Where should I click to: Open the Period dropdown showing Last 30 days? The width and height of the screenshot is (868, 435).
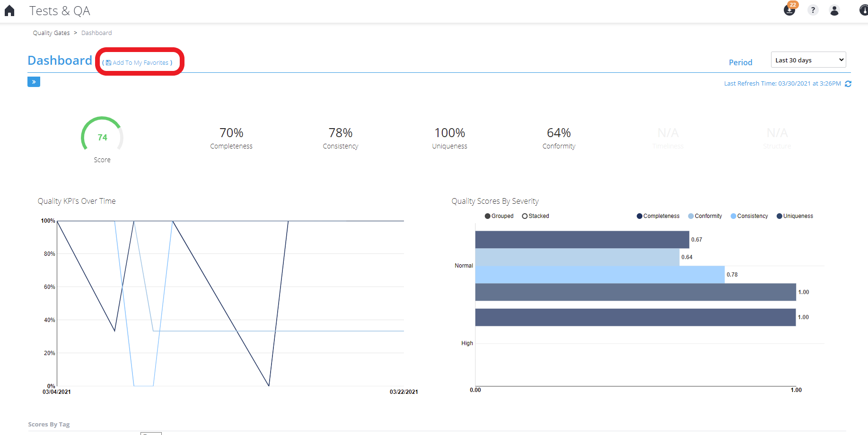click(x=808, y=60)
